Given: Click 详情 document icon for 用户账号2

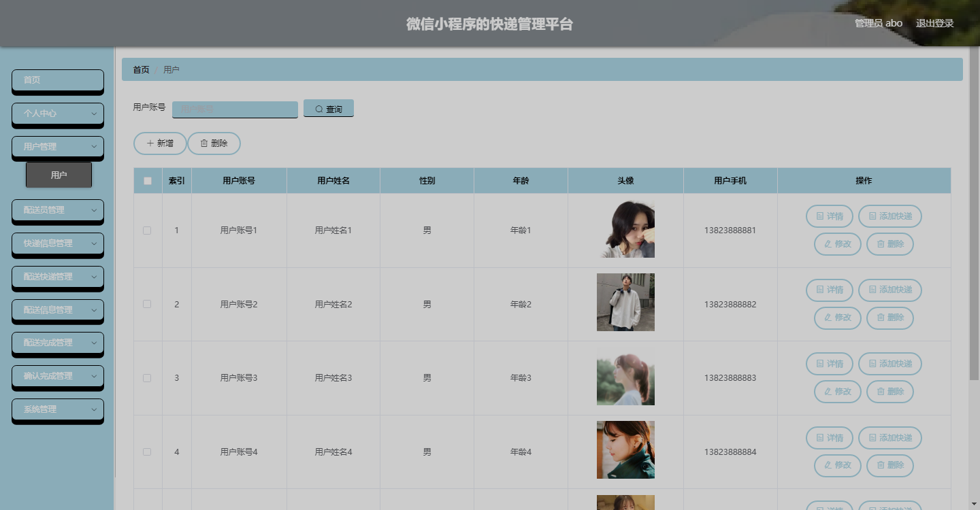Looking at the screenshot, I should (x=820, y=290).
